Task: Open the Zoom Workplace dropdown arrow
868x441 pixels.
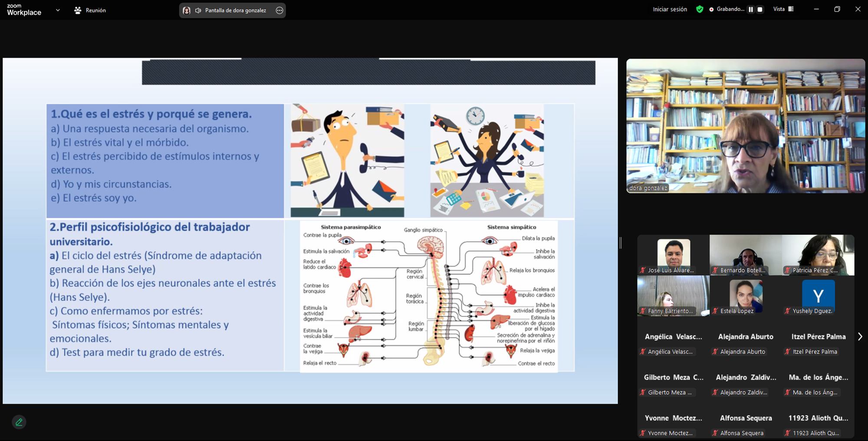Action: 58,10
